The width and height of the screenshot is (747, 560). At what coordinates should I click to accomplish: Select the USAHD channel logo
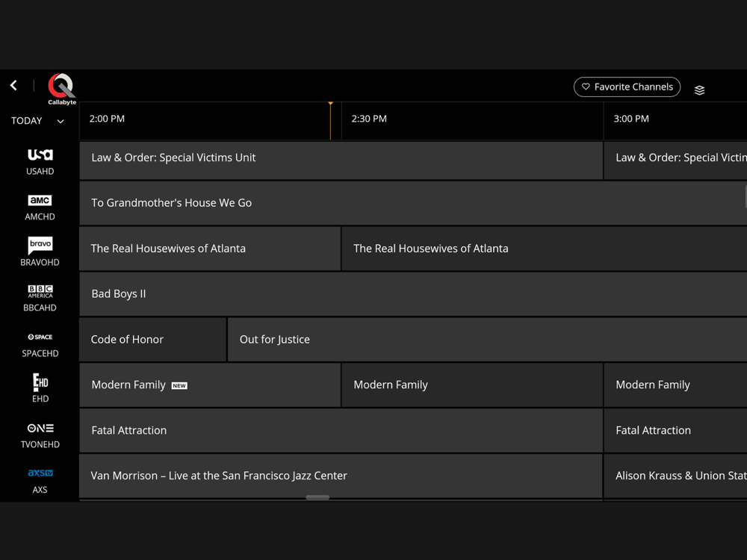[x=40, y=155]
